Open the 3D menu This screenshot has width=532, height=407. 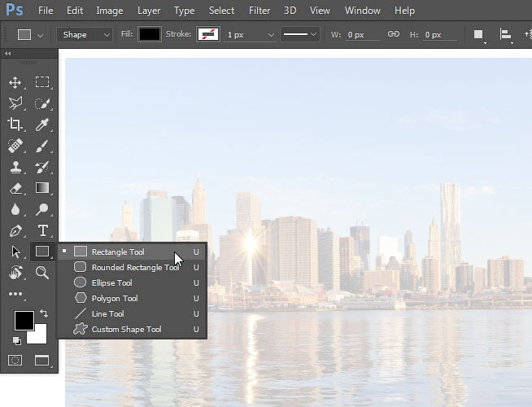[x=290, y=11]
